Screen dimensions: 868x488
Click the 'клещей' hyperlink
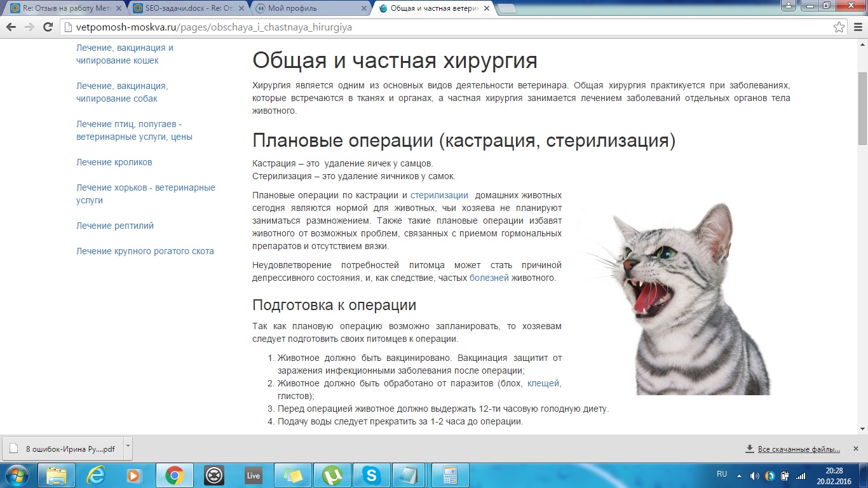point(544,383)
